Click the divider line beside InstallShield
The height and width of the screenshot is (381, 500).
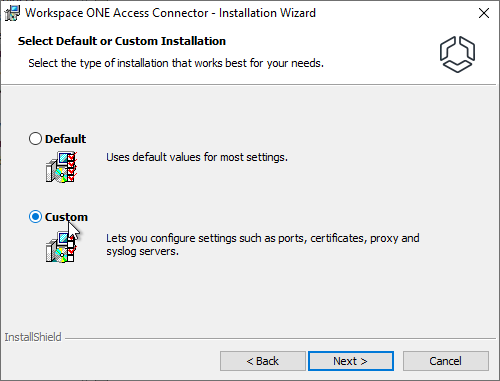click(281, 338)
